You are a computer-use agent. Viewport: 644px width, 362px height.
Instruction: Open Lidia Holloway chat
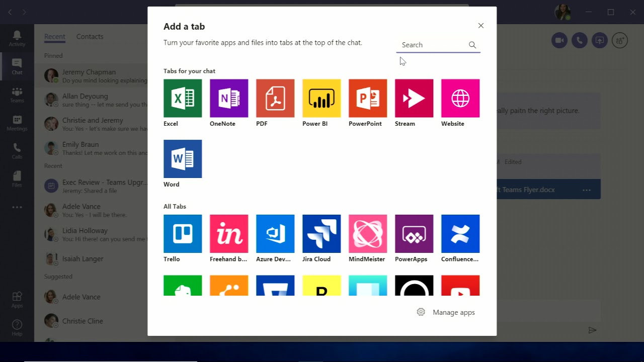[x=91, y=234]
